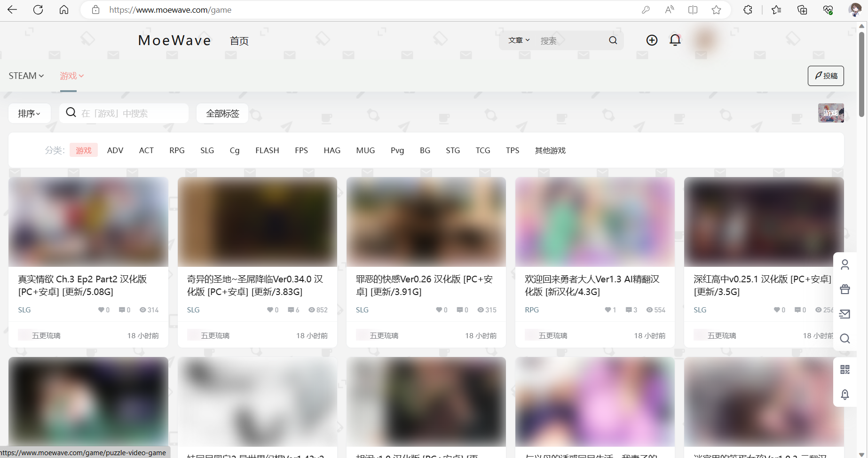Select the BG category filter
The height and width of the screenshot is (458, 868).
pos(425,150)
